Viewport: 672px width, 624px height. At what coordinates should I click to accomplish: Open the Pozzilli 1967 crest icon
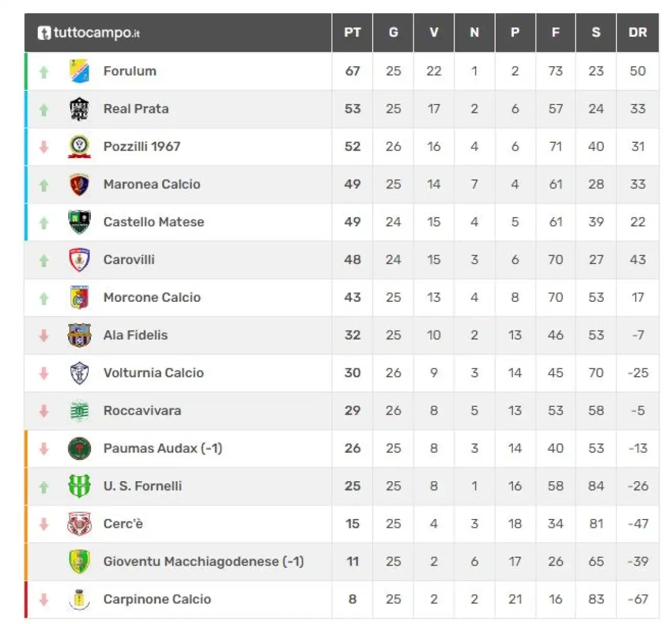pos(79,146)
